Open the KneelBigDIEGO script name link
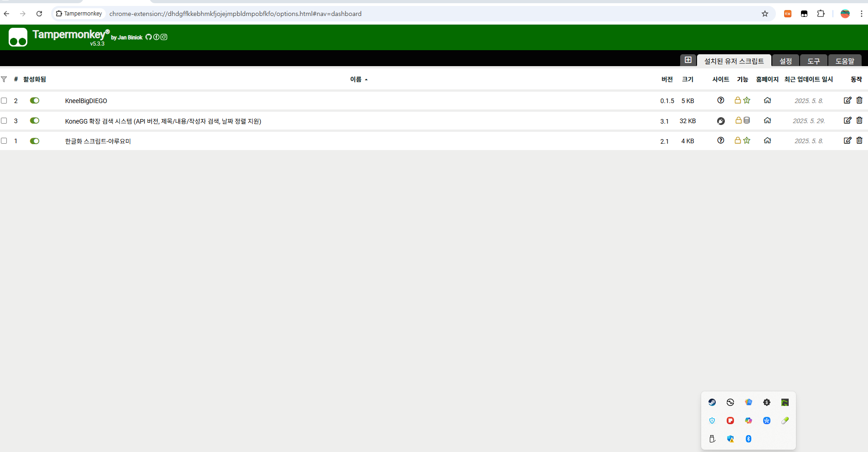The width and height of the screenshot is (868, 452). [x=86, y=101]
